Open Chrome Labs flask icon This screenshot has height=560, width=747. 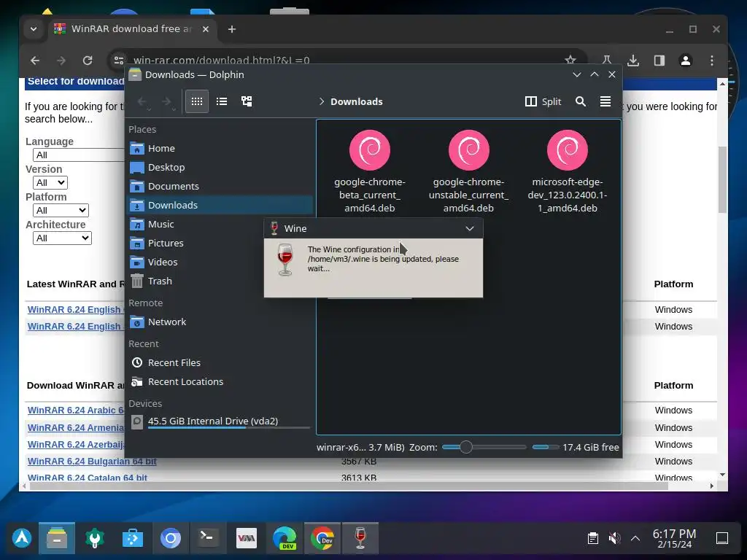point(606,61)
